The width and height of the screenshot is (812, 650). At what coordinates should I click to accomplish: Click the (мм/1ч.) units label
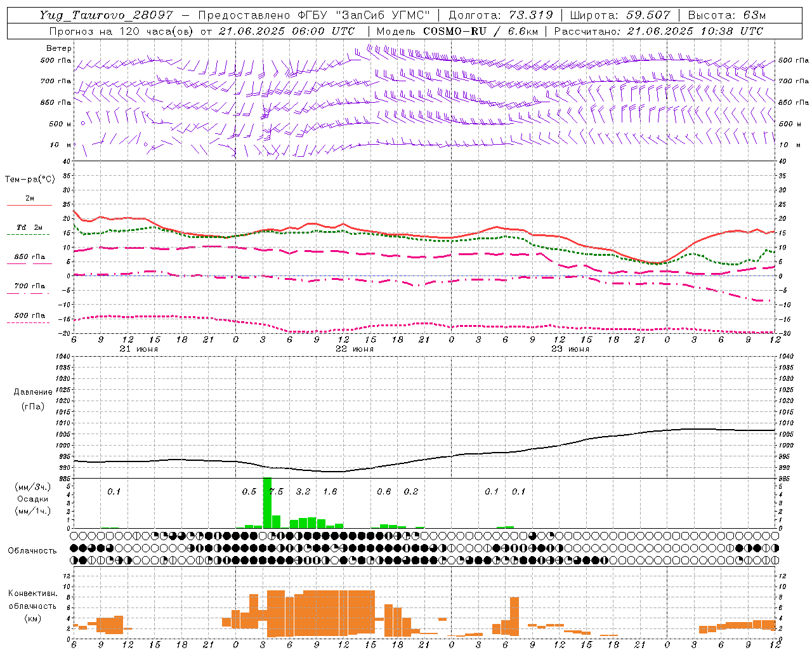(x=32, y=510)
